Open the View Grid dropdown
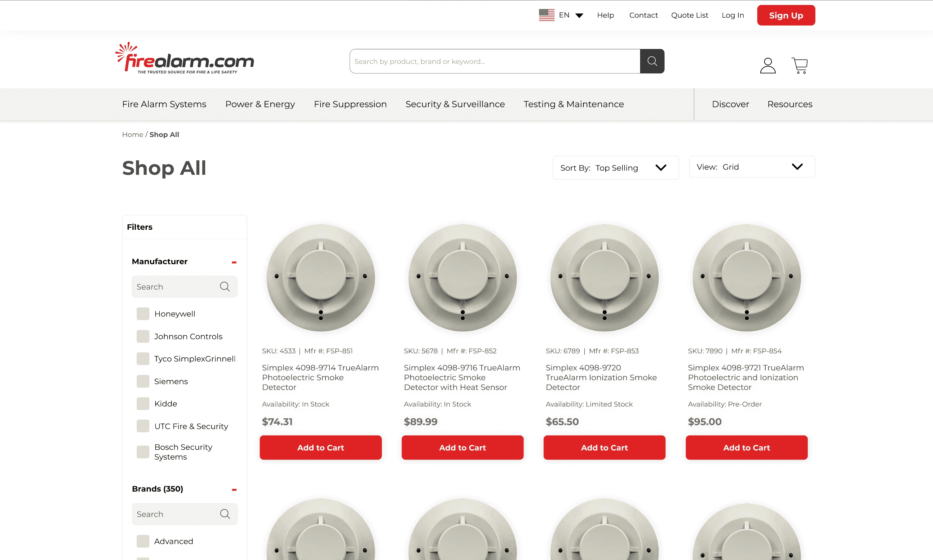Screen dimensions: 933x560 pyautogui.click(x=751, y=167)
